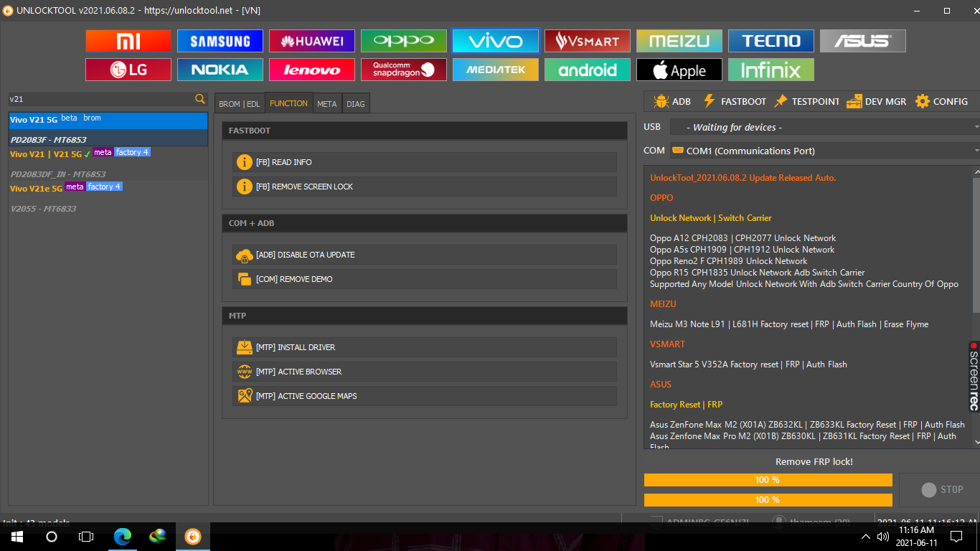The width and height of the screenshot is (980, 551).
Task: Select the Vivo brand tile
Action: pos(496,41)
